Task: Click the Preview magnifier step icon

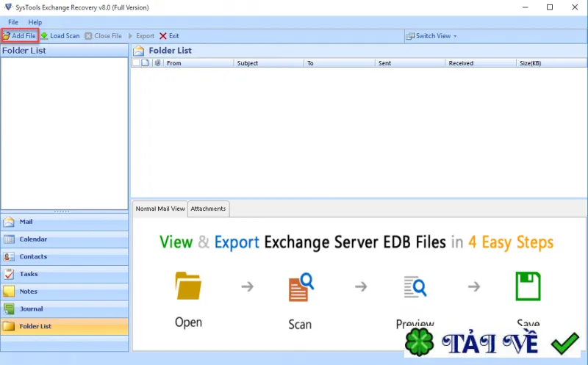Action: [x=415, y=287]
